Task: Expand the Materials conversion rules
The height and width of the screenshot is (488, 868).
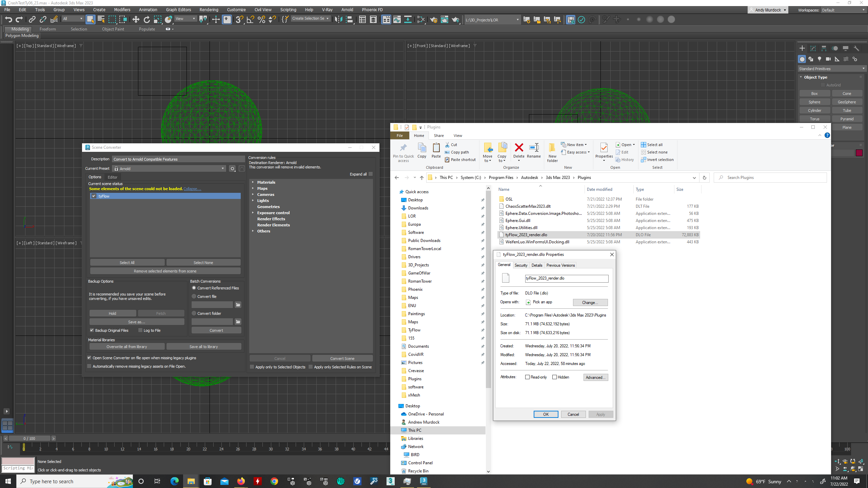Action: pyautogui.click(x=253, y=182)
